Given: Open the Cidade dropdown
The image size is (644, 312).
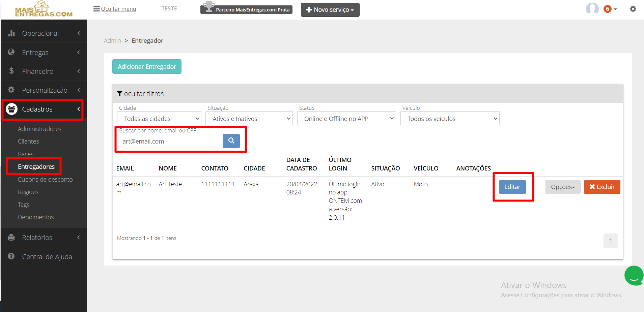Looking at the screenshot, I should [x=159, y=119].
